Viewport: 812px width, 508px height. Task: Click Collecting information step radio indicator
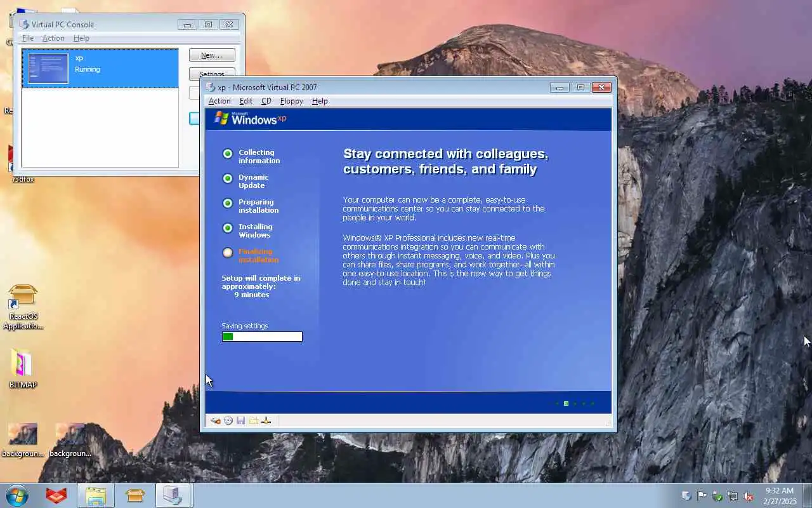(x=228, y=154)
